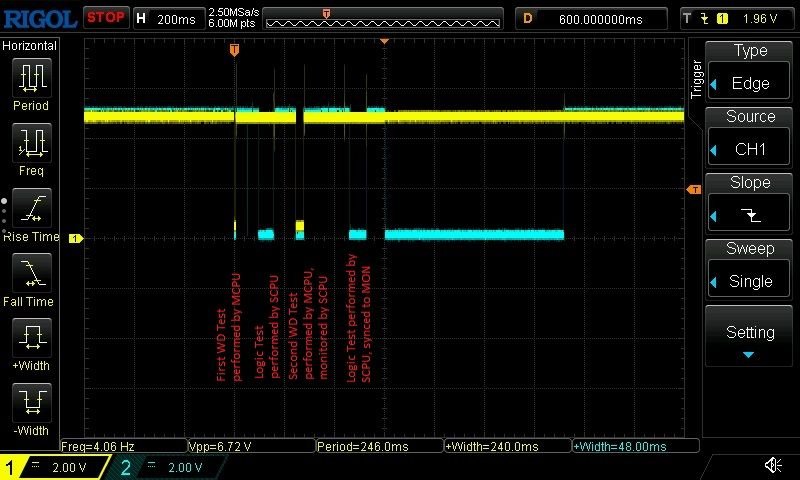Open the Slope falling edge option

pyautogui.click(x=750, y=203)
